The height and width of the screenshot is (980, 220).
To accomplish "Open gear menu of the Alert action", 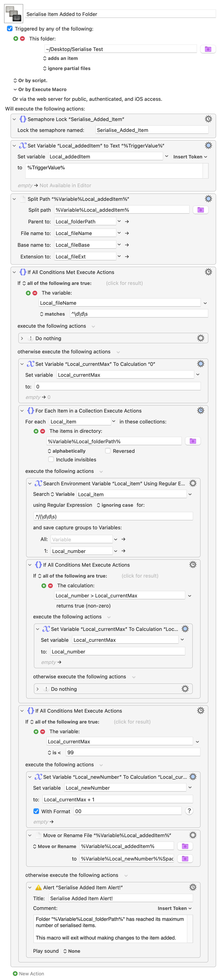I will point(193,887).
